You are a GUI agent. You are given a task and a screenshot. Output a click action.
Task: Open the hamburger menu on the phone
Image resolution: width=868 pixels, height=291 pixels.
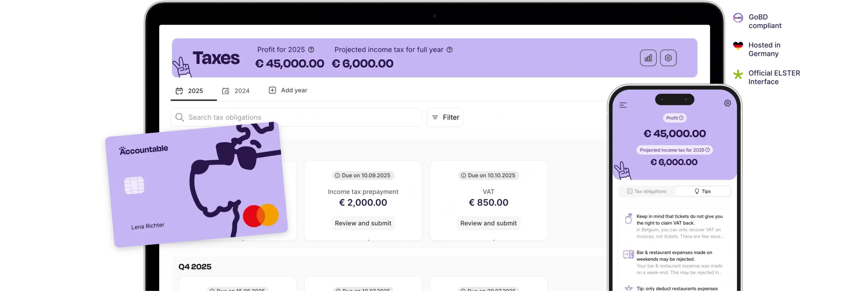tap(623, 105)
